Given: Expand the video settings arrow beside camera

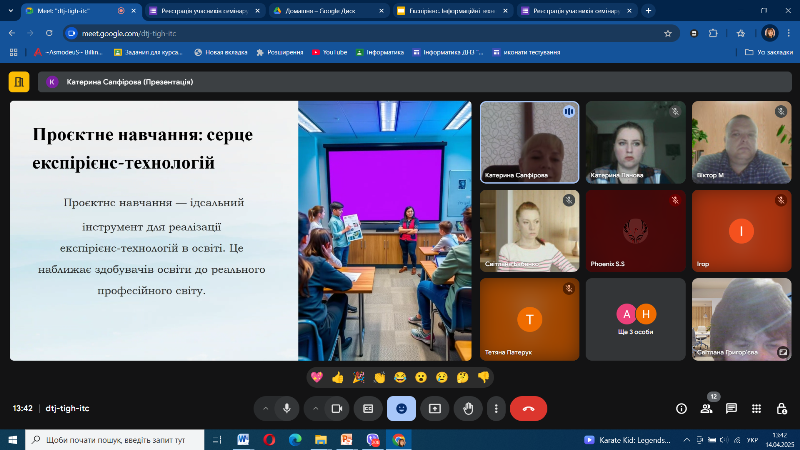Looking at the screenshot, I should (x=315, y=408).
